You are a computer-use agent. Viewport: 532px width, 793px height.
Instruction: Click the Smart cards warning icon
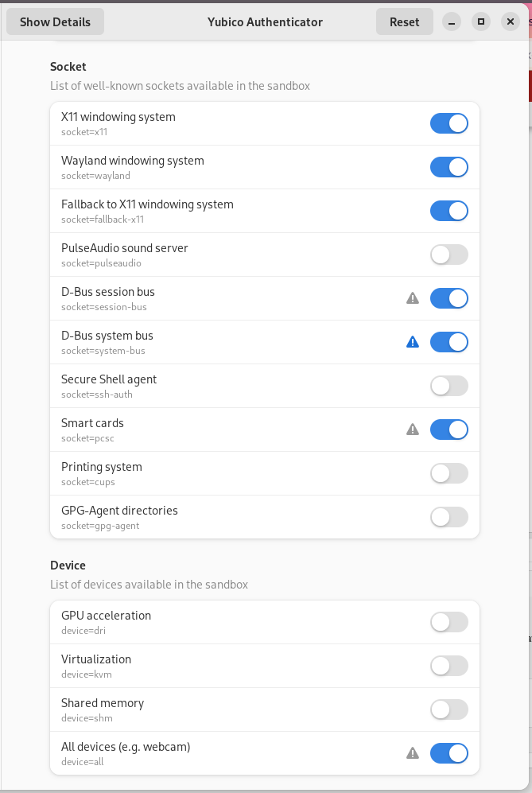[412, 430]
